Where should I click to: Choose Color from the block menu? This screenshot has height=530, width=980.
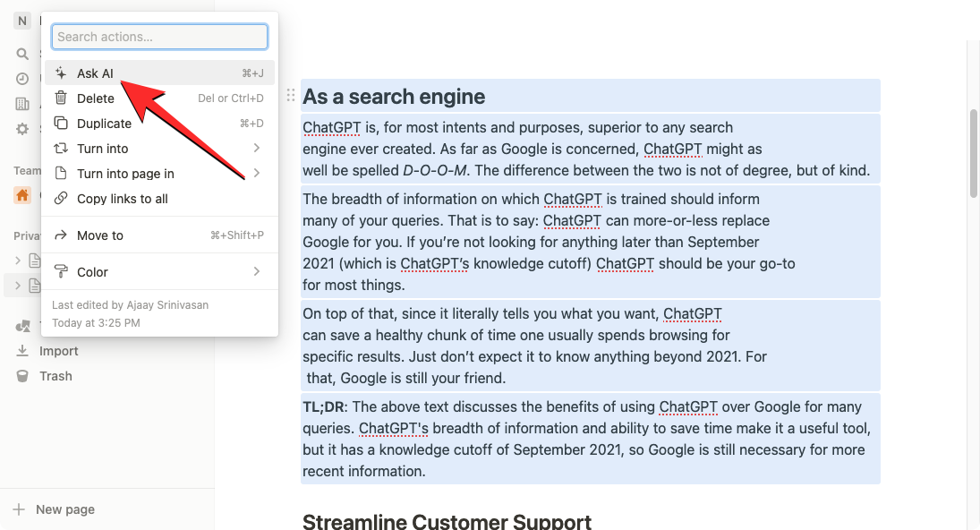click(92, 272)
